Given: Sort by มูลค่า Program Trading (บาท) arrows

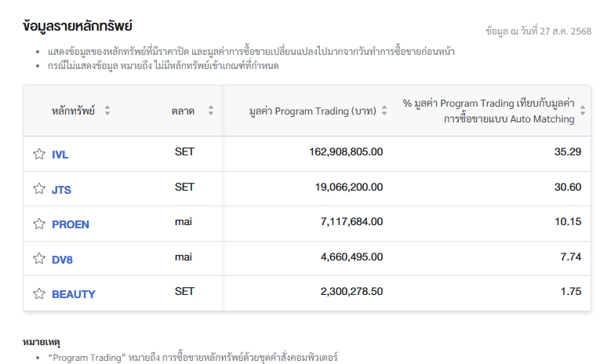Looking at the screenshot, I should [384, 111].
